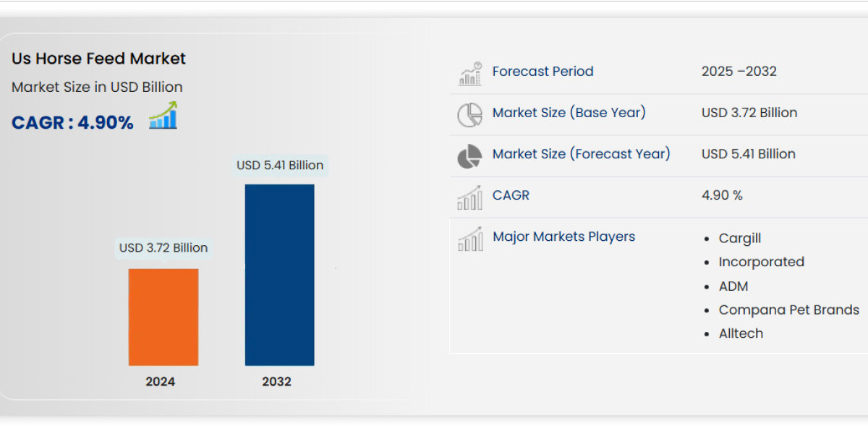Click the Market Size (Forecast Year) pie icon
This screenshot has width=868, height=434.
469,156
